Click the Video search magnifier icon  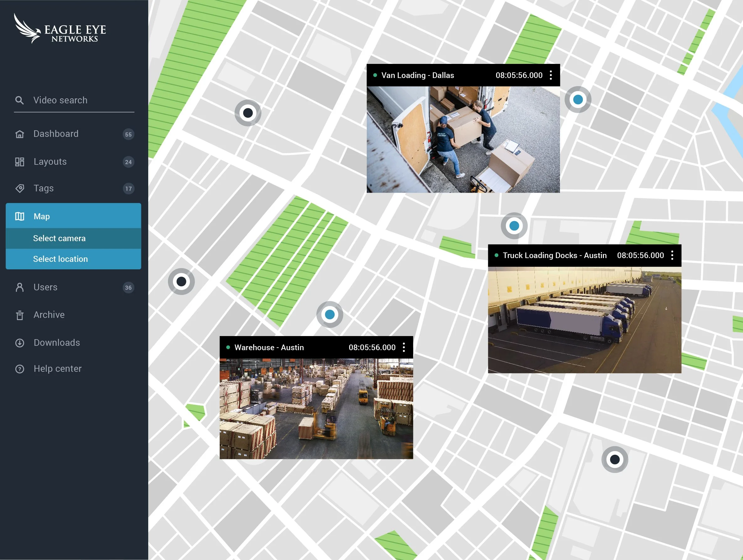(19, 101)
